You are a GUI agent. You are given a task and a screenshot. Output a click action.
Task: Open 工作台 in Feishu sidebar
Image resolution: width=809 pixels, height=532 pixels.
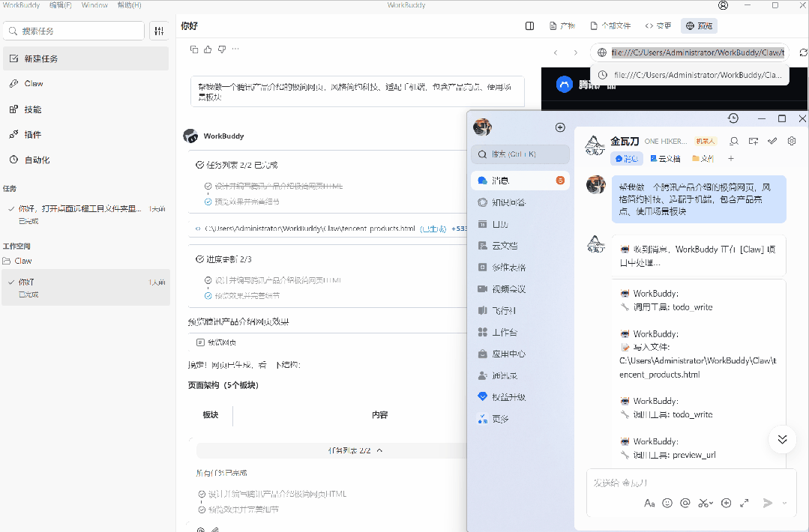pyautogui.click(x=520, y=333)
